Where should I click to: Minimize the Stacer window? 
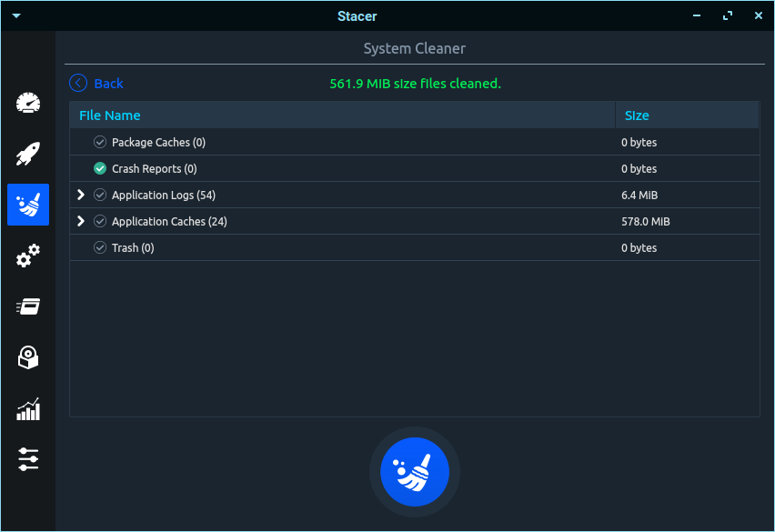pos(697,15)
